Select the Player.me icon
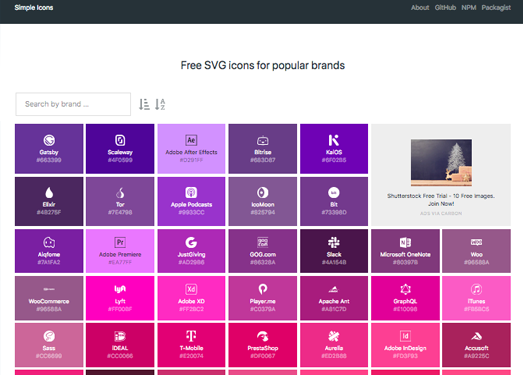 click(x=263, y=289)
